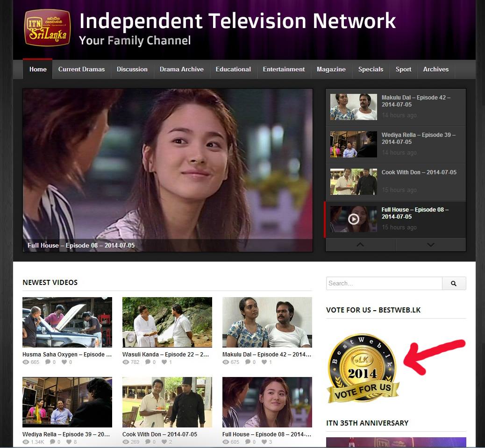This screenshot has width=485, height=448.
Task: Open the Home menu tab
Action: (38, 69)
